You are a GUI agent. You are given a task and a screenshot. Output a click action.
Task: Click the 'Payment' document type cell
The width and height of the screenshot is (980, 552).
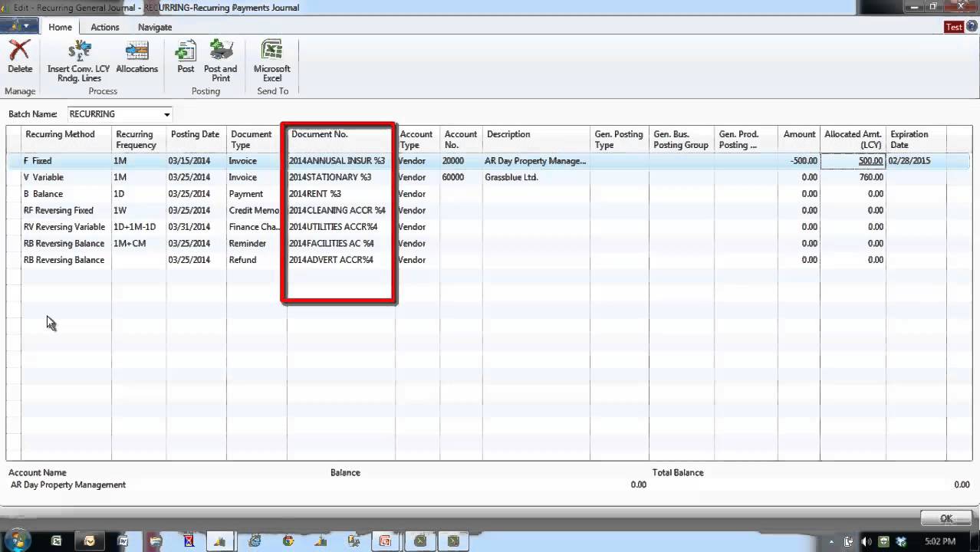(257, 194)
